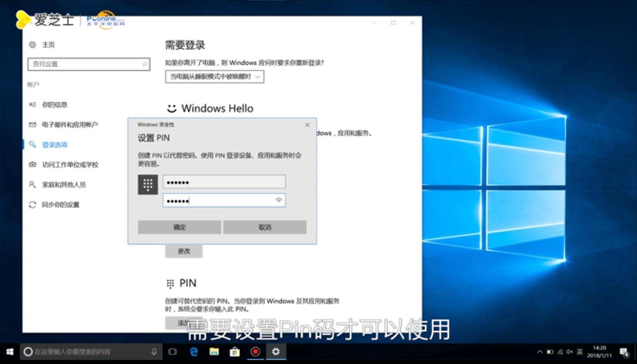Launch Microsoft Edge from the taskbar
637x364 pixels.
pos(194,352)
